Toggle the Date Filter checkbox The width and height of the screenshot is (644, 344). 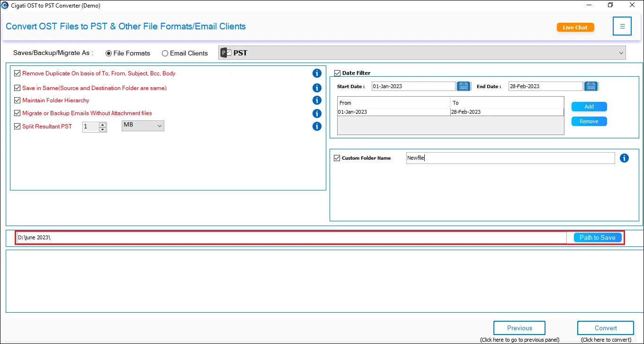pos(337,73)
